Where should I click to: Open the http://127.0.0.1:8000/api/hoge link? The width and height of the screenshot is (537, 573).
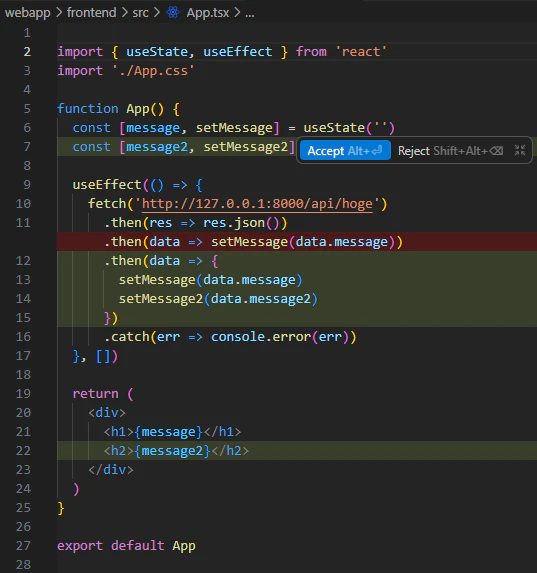[257, 204]
